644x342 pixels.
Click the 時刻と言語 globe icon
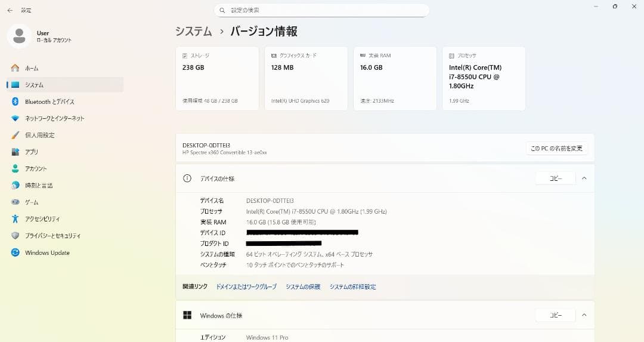tap(15, 186)
